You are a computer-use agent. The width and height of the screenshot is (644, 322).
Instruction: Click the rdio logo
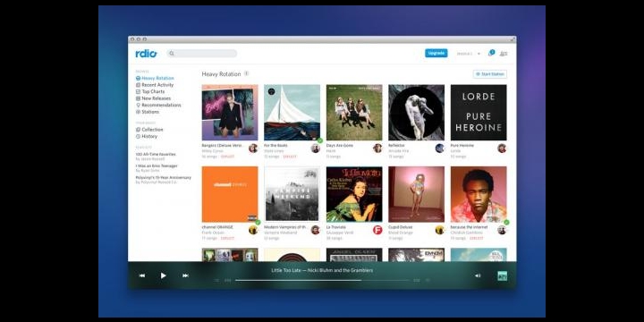pos(146,54)
